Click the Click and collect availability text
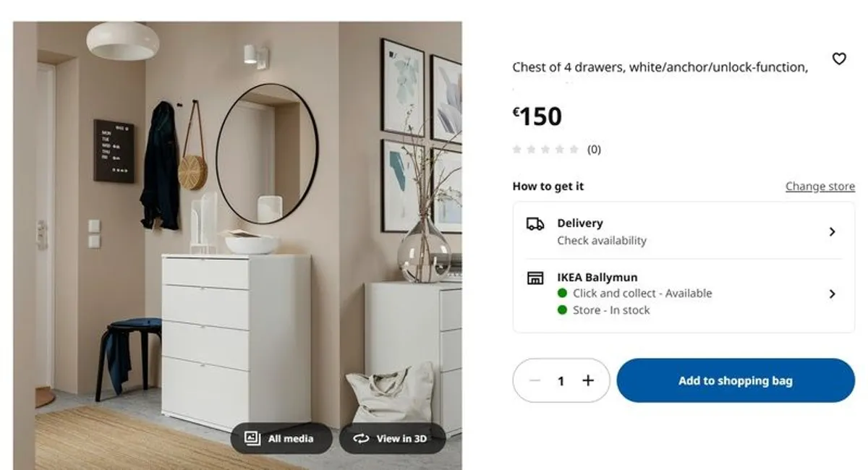 pyautogui.click(x=642, y=293)
